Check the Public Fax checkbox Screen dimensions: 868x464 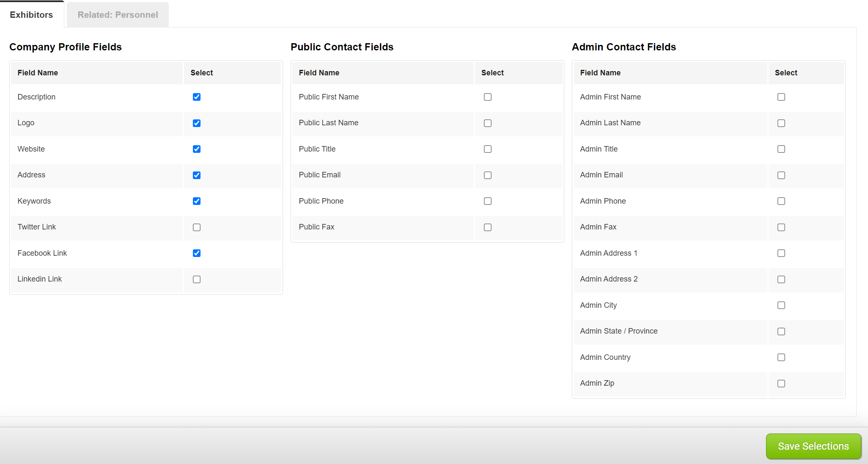[x=488, y=227]
